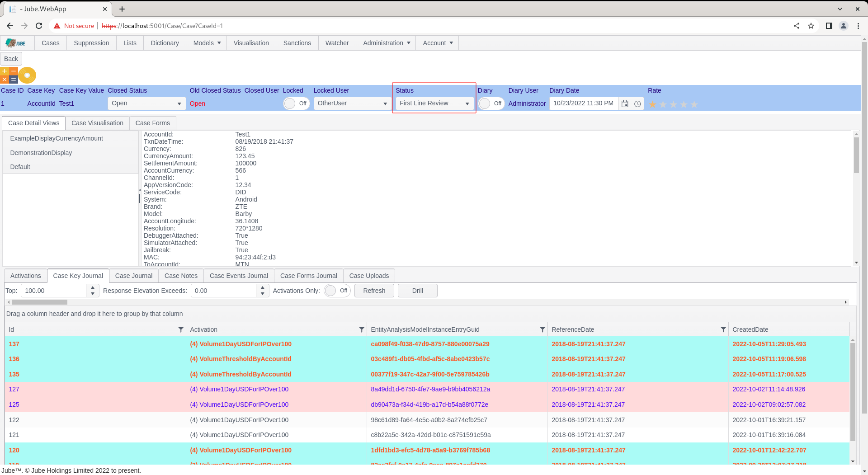Open the Diary Date time picker

(637, 103)
